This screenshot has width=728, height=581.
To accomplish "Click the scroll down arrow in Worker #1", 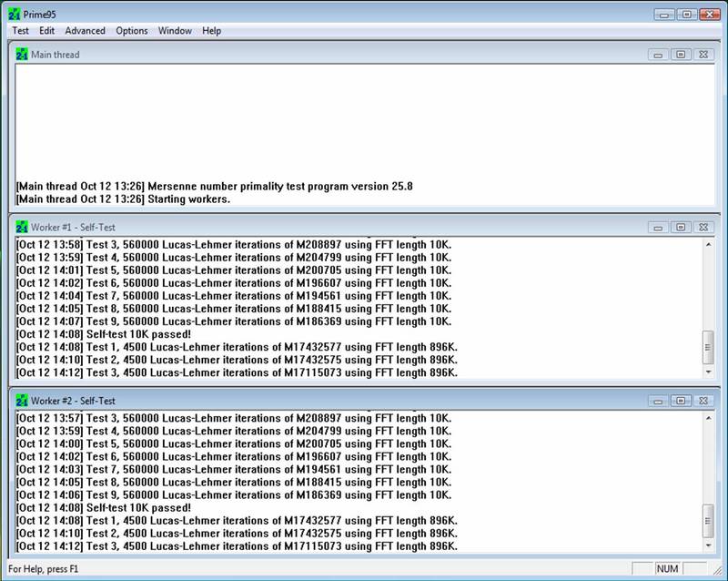I will tap(709, 372).
